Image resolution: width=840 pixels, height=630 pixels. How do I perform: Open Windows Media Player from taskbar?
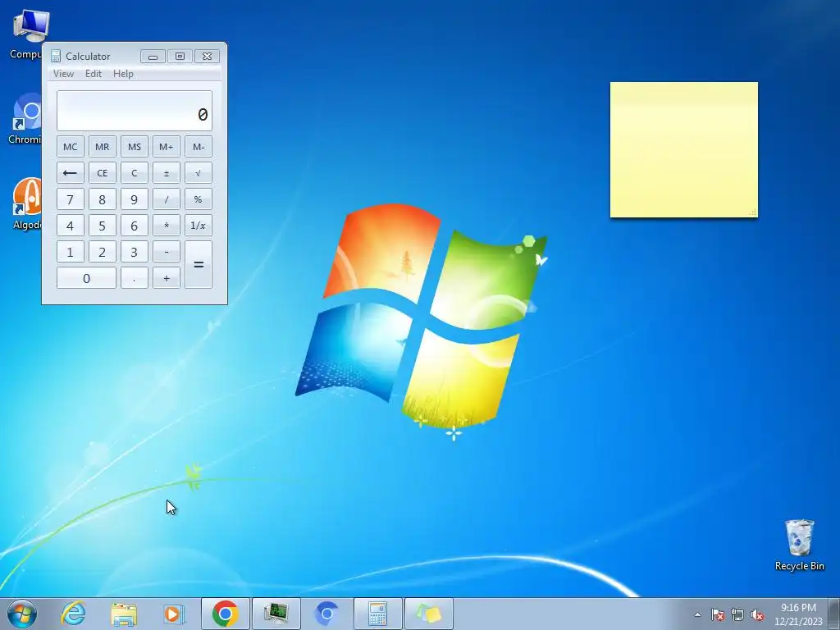[x=174, y=614]
